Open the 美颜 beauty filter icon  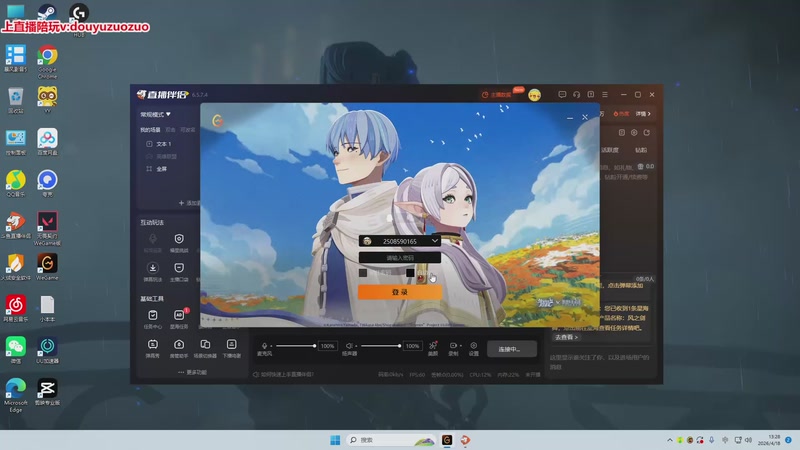pyautogui.click(x=433, y=348)
